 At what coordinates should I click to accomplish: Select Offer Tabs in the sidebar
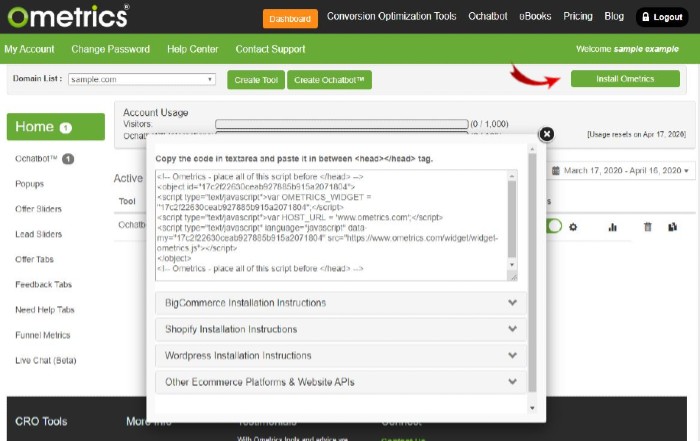tap(34, 259)
